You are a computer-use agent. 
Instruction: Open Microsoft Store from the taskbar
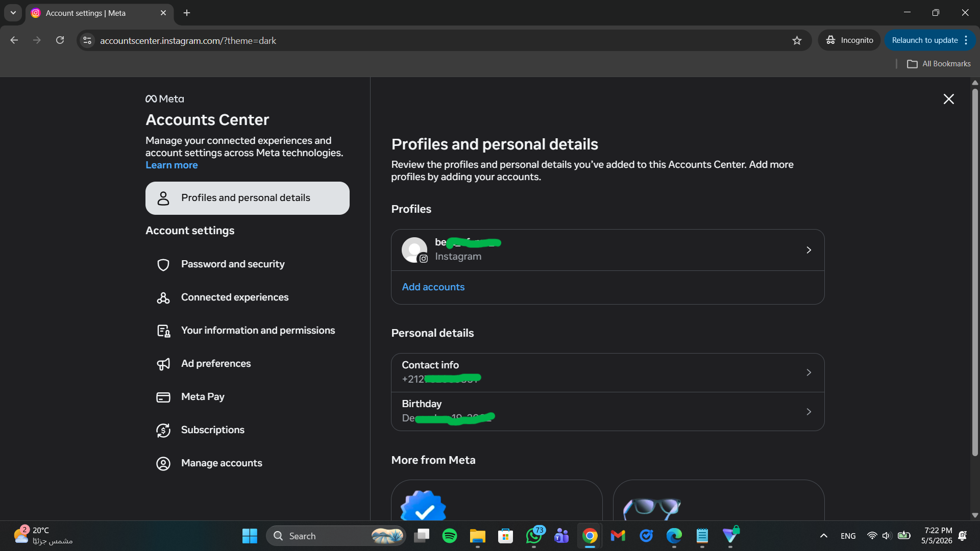pos(506,536)
